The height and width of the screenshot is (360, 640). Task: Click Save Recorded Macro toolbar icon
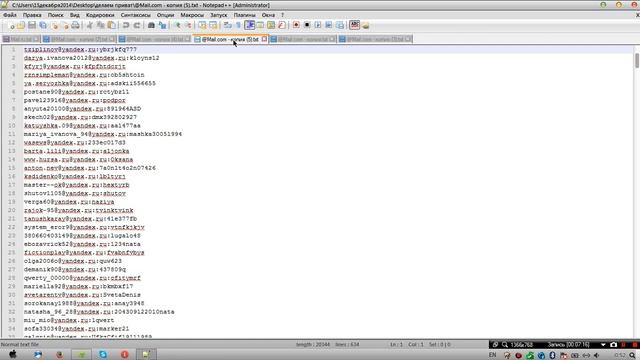click(340, 25)
